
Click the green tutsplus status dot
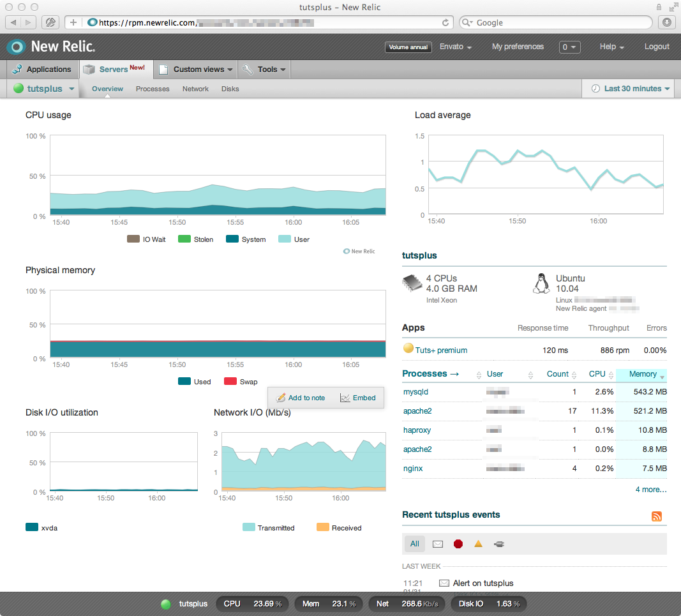coord(19,88)
